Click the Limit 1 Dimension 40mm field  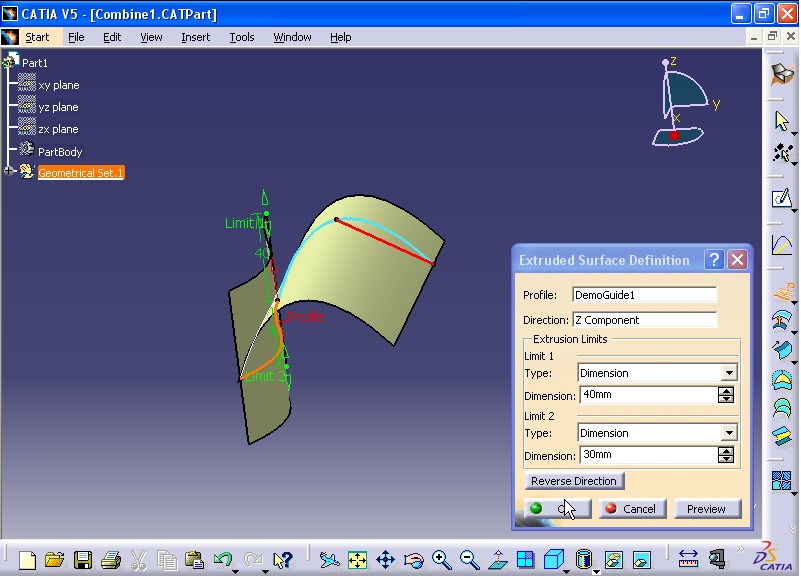pos(649,395)
